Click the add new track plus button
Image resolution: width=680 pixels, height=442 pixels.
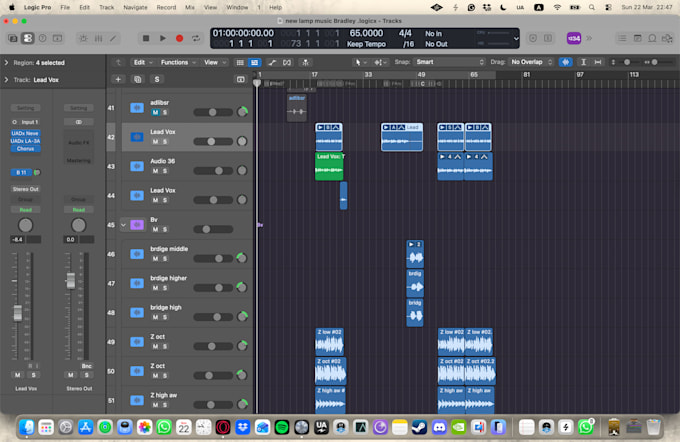[x=118, y=79]
